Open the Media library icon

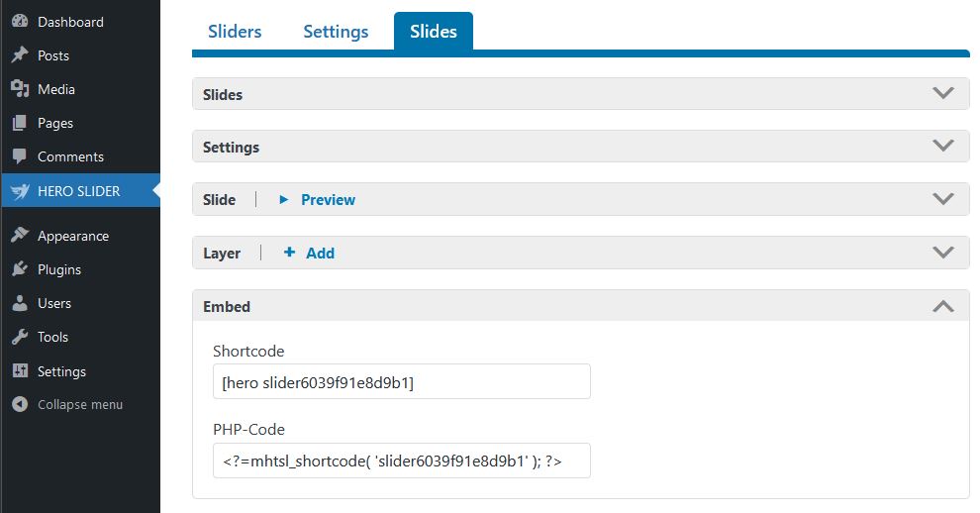(x=20, y=89)
